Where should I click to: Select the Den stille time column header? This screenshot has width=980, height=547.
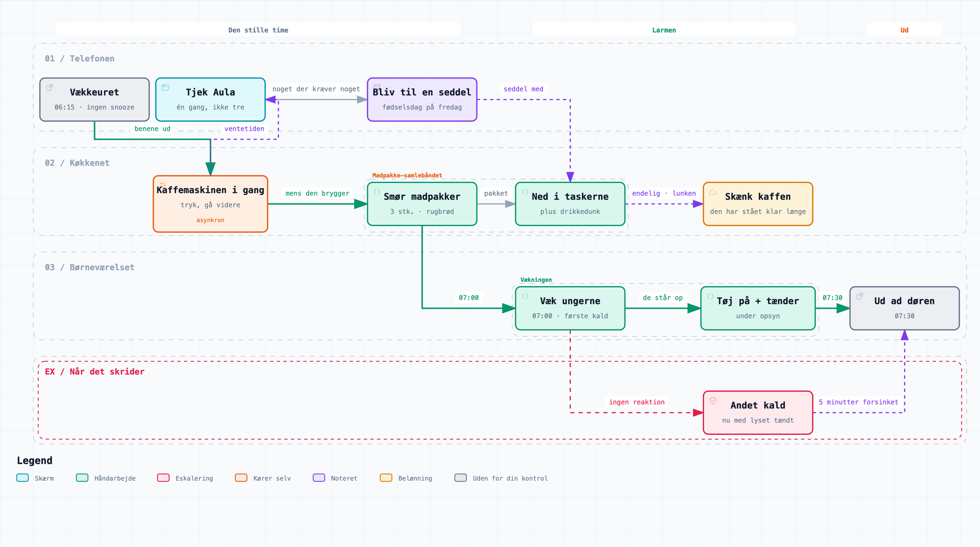point(258,30)
